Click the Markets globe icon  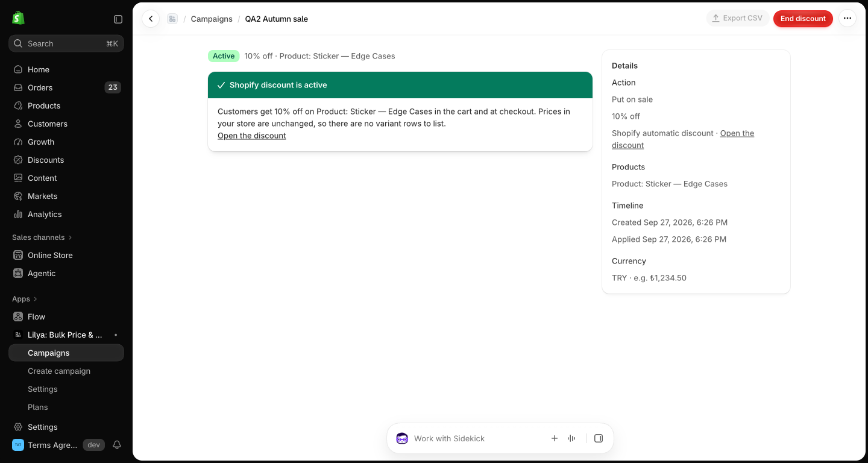[18, 196]
